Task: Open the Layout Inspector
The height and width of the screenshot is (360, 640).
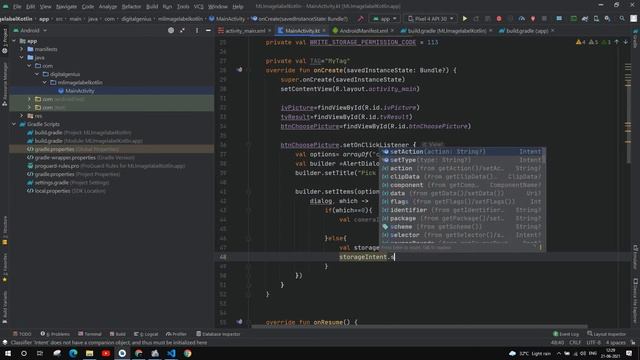Action: tap(607, 334)
